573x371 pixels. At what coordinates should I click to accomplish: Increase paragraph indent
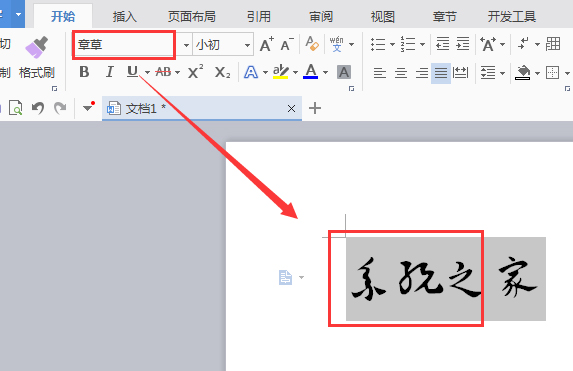click(x=463, y=44)
